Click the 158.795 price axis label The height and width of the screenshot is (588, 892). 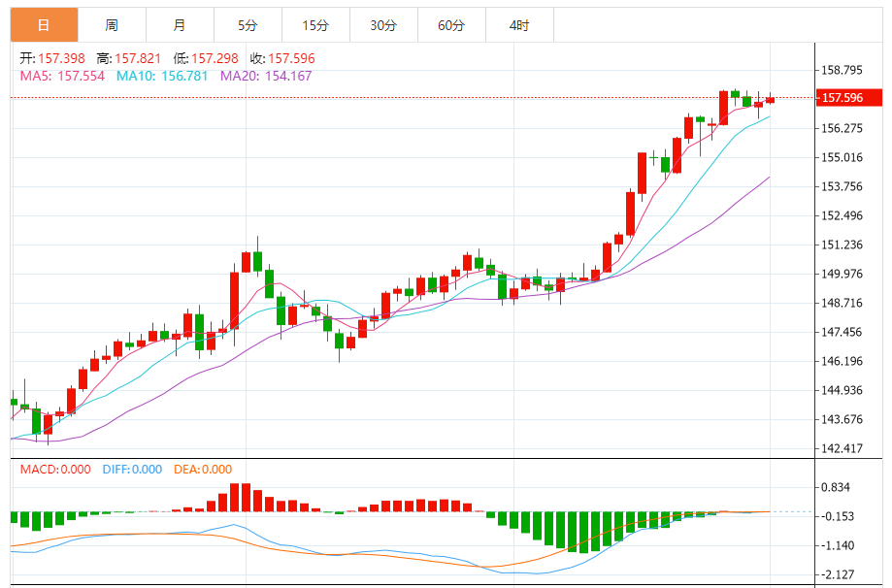click(x=842, y=71)
